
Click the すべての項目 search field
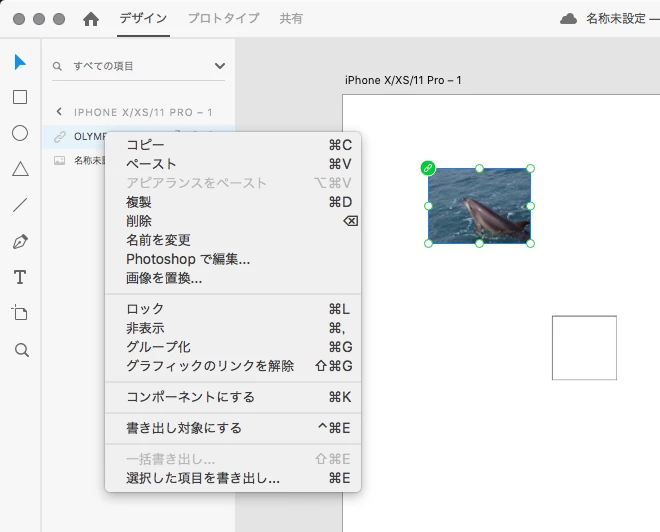139,66
